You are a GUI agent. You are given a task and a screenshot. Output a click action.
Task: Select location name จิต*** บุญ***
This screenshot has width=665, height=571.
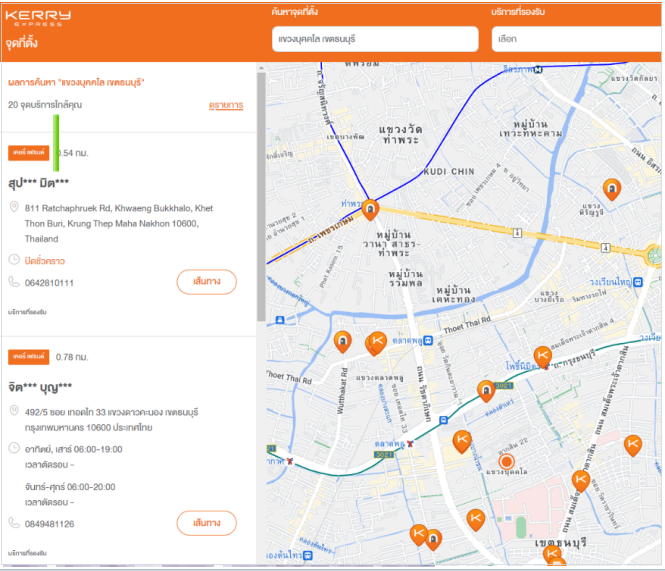pyautogui.click(x=40, y=387)
